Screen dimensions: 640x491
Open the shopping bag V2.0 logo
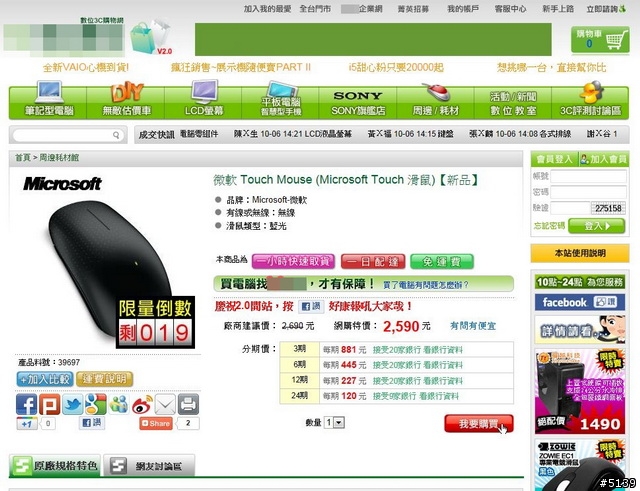[151, 38]
